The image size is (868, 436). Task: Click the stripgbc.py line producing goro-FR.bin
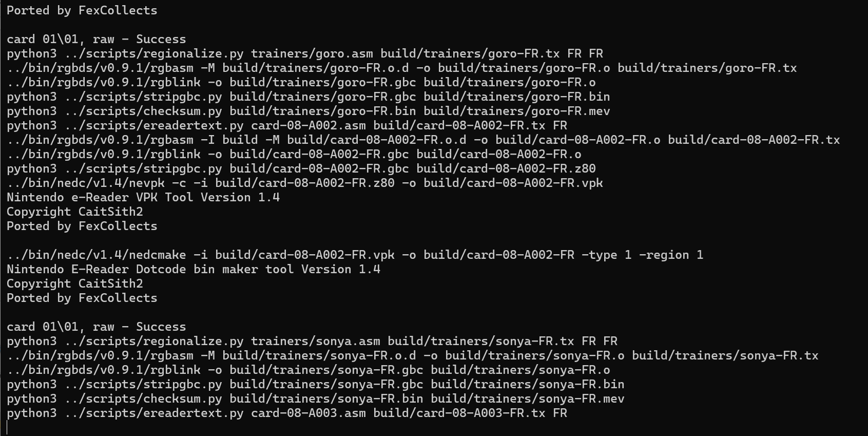point(308,97)
